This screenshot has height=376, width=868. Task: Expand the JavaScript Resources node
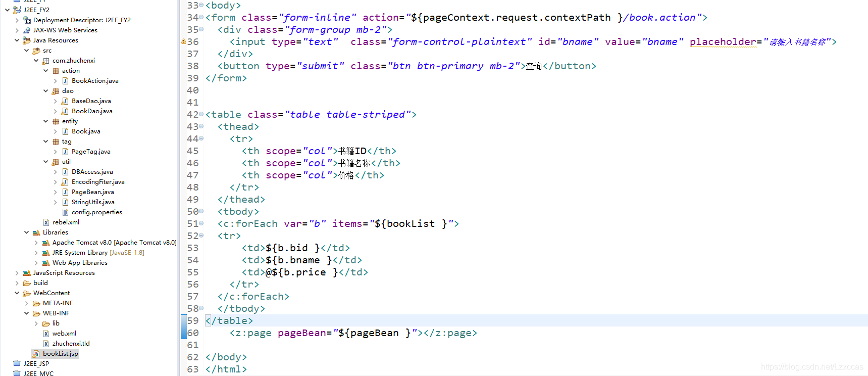pyautogui.click(x=17, y=273)
